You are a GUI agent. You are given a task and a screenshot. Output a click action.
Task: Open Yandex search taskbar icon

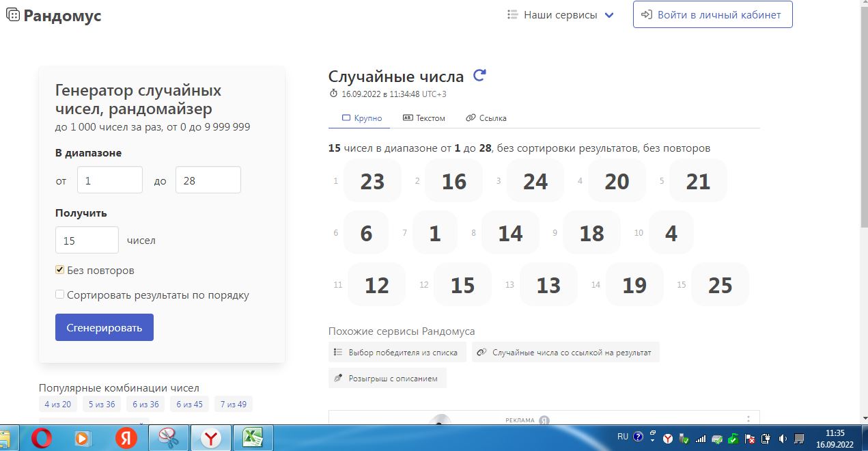(x=125, y=438)
